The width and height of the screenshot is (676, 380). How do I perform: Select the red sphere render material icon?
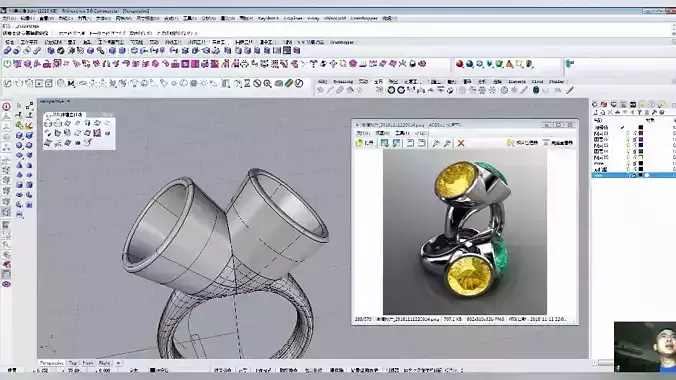(460, 64)
